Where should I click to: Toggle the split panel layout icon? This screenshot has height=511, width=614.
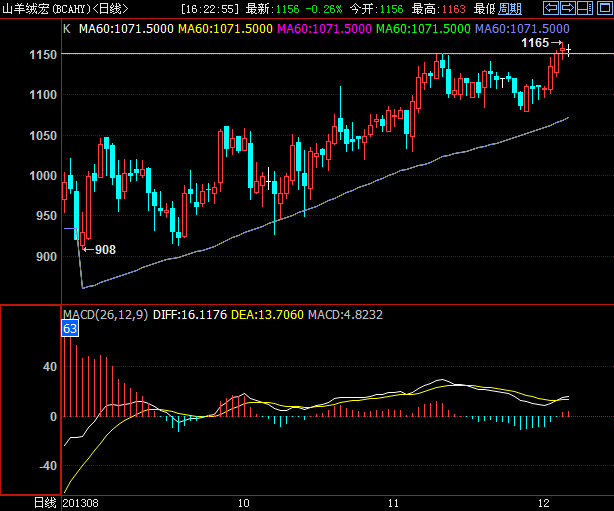tap(585, 8)
